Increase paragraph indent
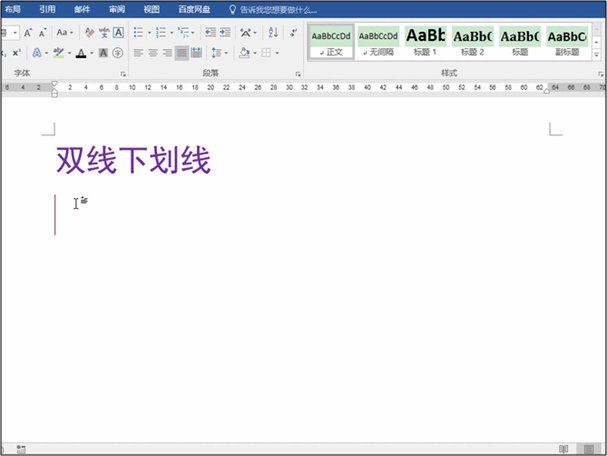 (x=225, y=32)
